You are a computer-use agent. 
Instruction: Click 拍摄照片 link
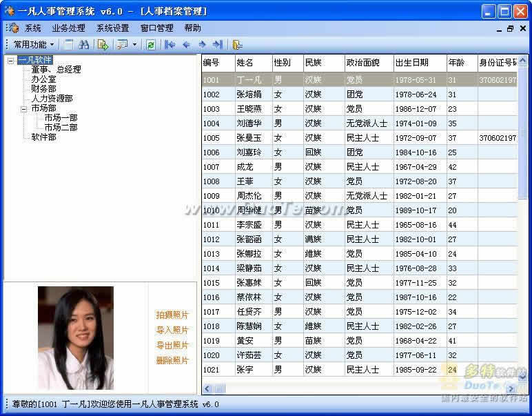172,315
